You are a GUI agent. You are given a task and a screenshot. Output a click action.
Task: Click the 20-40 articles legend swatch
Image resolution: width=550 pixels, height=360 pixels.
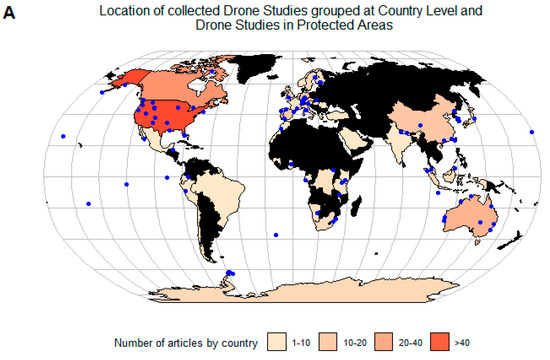tap(384, 342)
